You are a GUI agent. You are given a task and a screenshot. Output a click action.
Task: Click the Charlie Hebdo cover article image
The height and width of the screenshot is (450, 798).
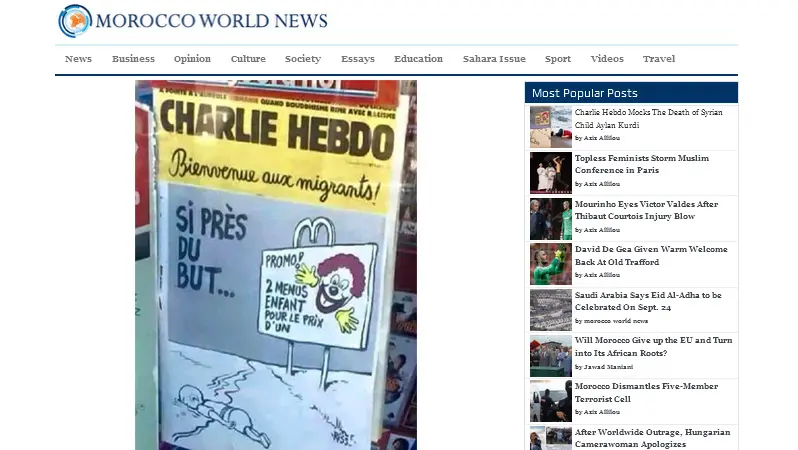(276, 265)
